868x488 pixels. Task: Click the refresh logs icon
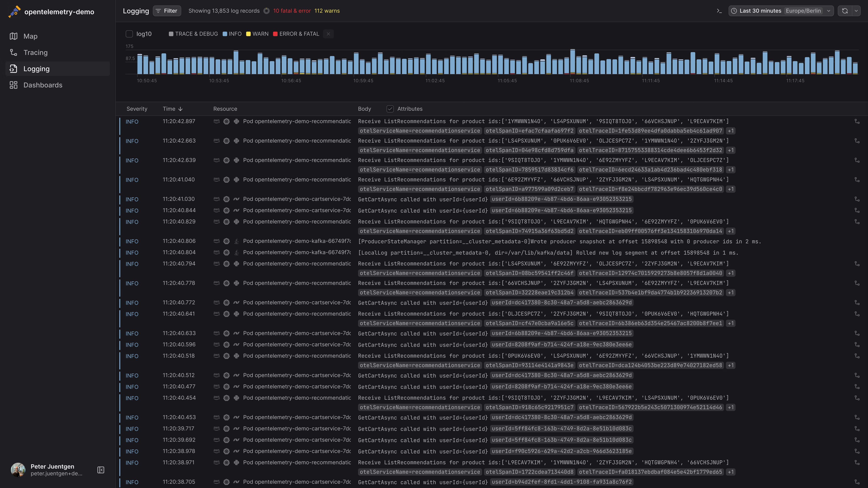(x=845, y=11)
